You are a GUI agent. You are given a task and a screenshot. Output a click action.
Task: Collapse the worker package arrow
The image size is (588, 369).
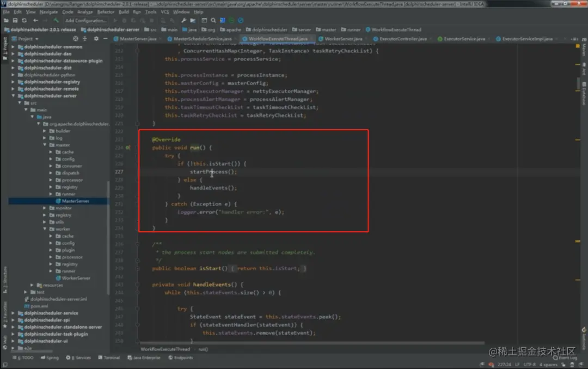click(x=45, y=229)
